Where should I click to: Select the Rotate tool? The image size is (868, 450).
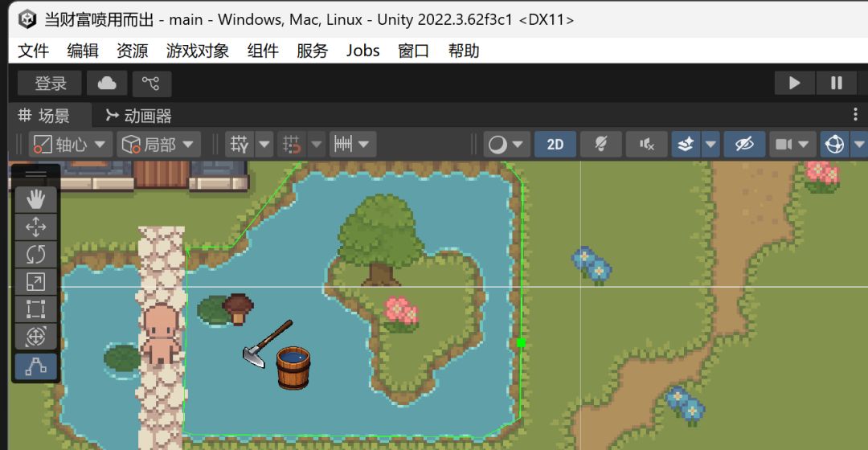(x=35, y=255)
